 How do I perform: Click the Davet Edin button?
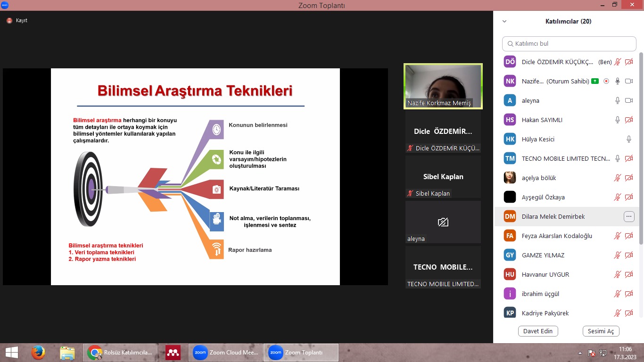point(538,331)
